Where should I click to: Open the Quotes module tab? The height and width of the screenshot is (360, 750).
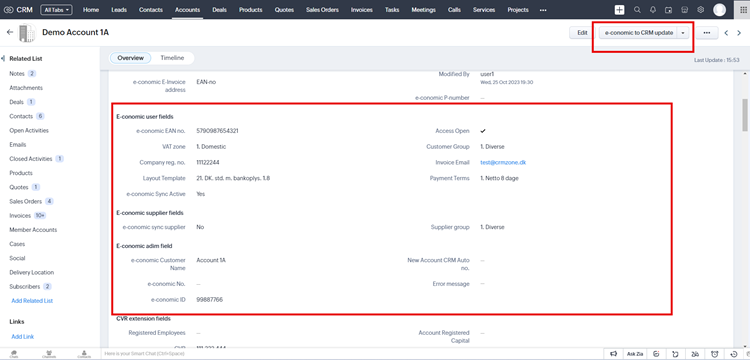pyautogui.click(x=285, y=10)
